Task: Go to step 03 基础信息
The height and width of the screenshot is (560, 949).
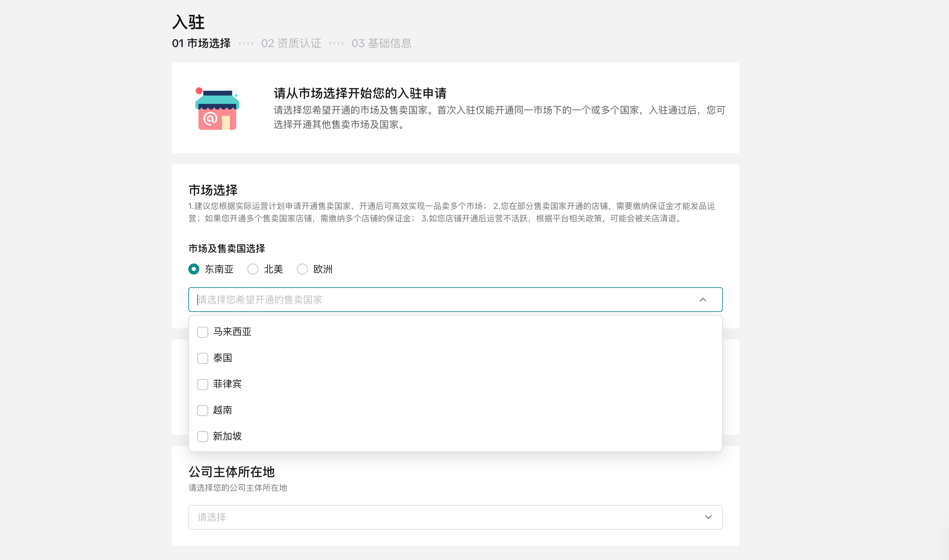Action: point(381,43)
